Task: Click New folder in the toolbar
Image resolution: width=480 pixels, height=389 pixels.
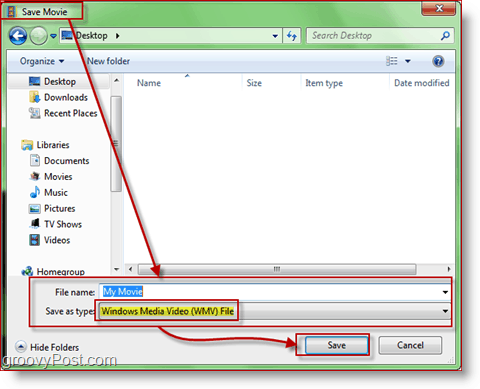Action: [x=108, y=61]
